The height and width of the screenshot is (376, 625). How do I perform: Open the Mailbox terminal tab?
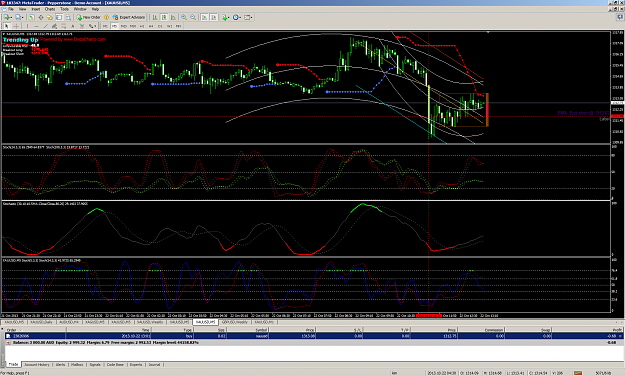click(77, 364)
